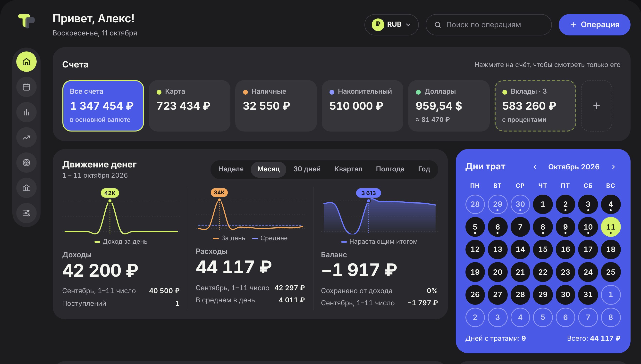The width and height of the screenshot is (641, 364).
Task: Open the calendar sidebar icon
Action: (x=26, y=87)
